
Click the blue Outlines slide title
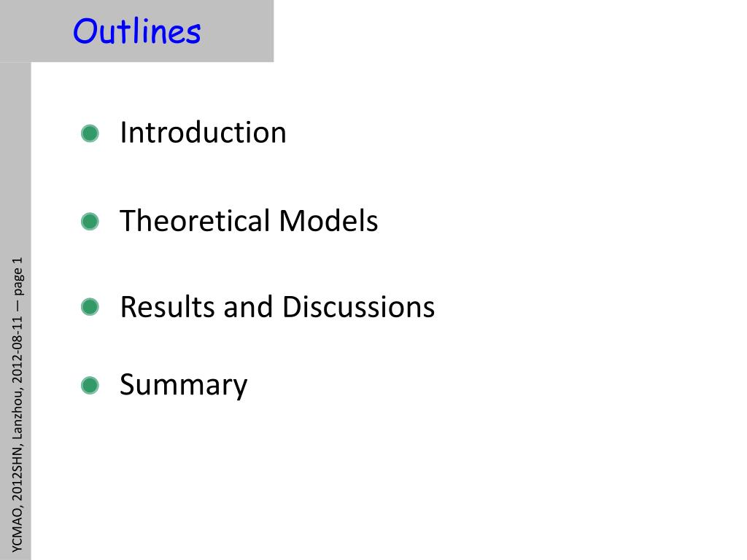136,31
